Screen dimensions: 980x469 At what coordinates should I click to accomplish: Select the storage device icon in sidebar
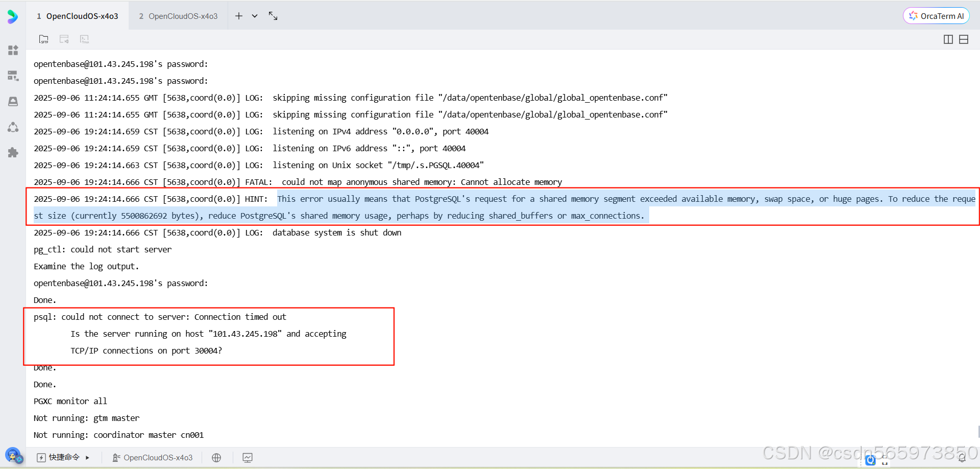(x=13, y=101)
